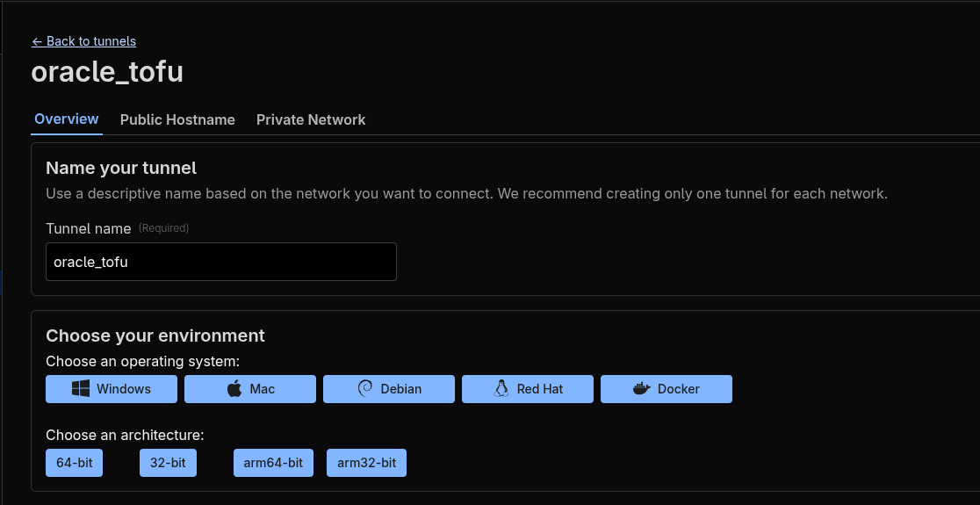Click the (Required) hint text
The height and width of the screenshot is (505, 980).
(163, 228)
